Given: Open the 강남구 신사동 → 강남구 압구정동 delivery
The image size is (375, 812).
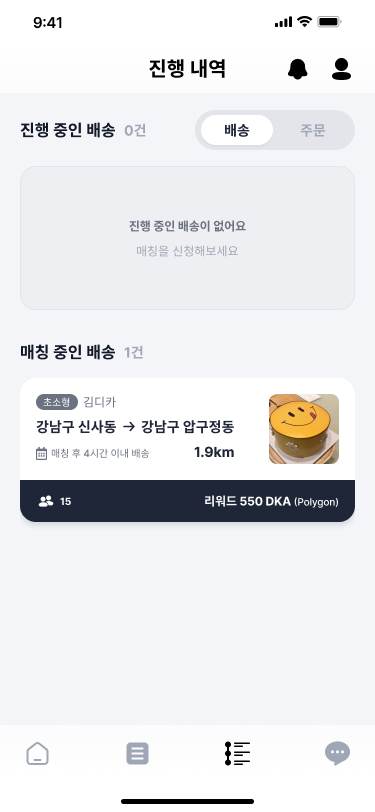Looking at the screenshot, I should tap(135, 427).
